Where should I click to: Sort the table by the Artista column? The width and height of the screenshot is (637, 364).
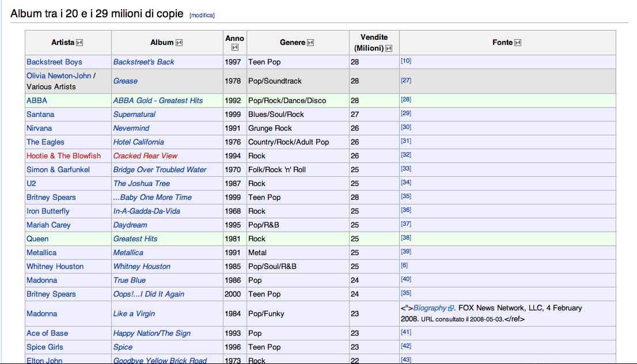coord(79,43)
